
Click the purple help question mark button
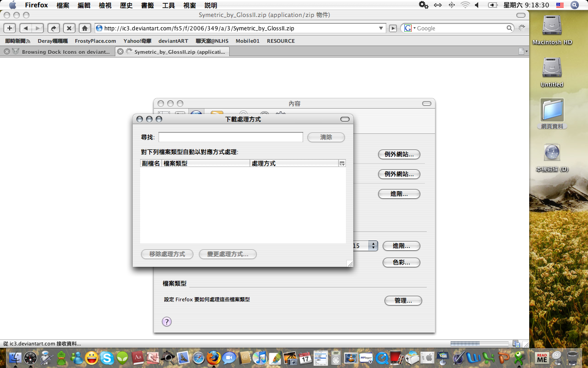[167, 322]
